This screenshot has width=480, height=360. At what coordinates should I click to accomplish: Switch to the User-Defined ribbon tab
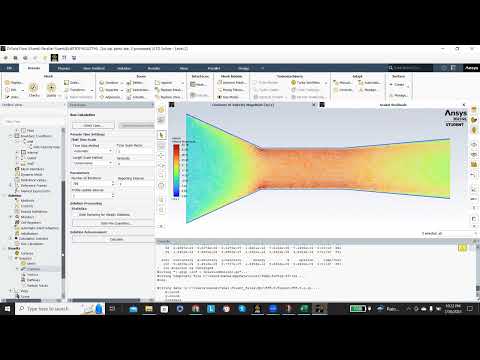[x=94, y=68]
